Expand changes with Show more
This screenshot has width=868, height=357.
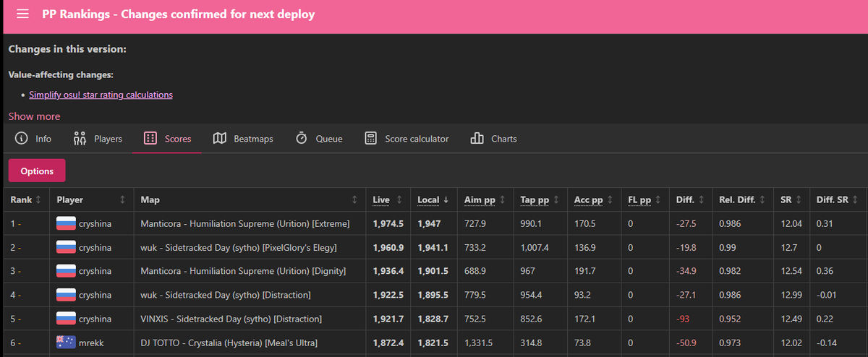point(34,116)
